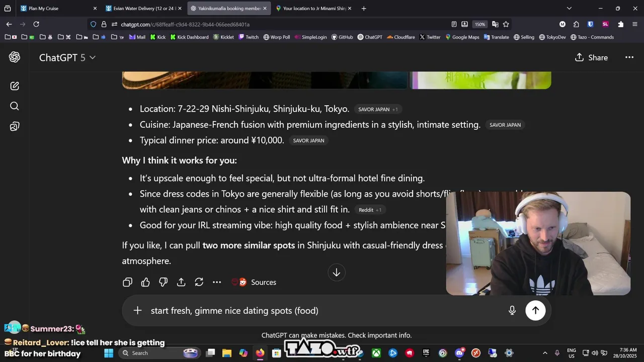Open the GitHub bookmark

click(342, 37)
